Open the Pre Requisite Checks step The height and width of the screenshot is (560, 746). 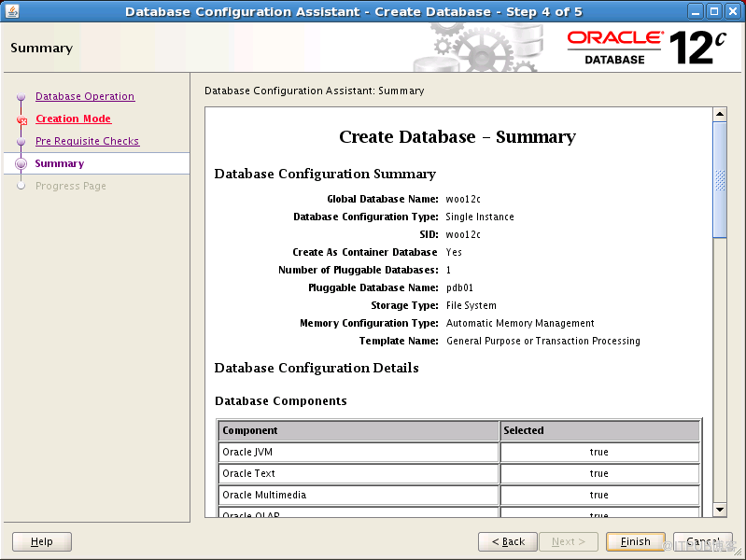click(88, 141)
